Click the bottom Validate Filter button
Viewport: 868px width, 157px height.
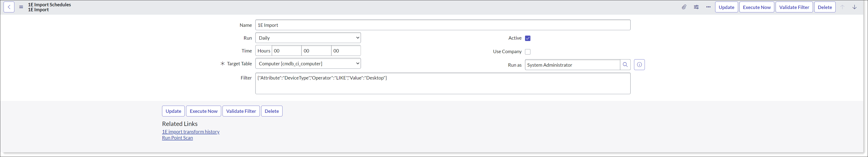point(241,111)
